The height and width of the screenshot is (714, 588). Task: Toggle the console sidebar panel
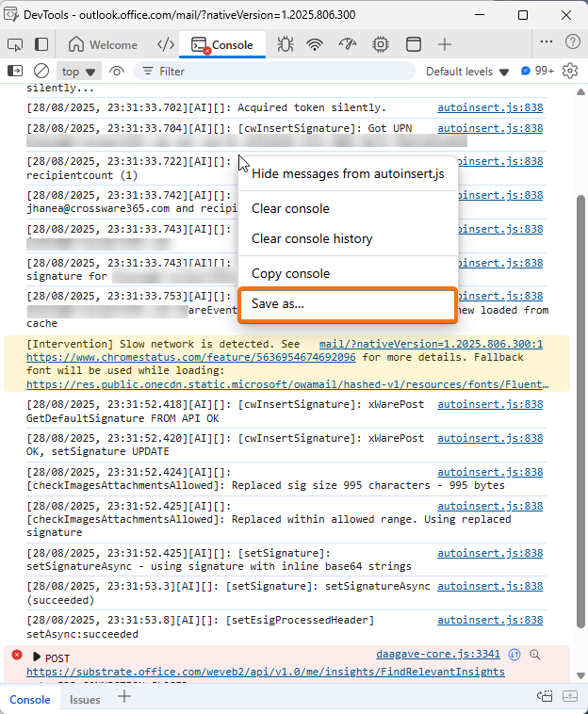click(x=15, y=71)
